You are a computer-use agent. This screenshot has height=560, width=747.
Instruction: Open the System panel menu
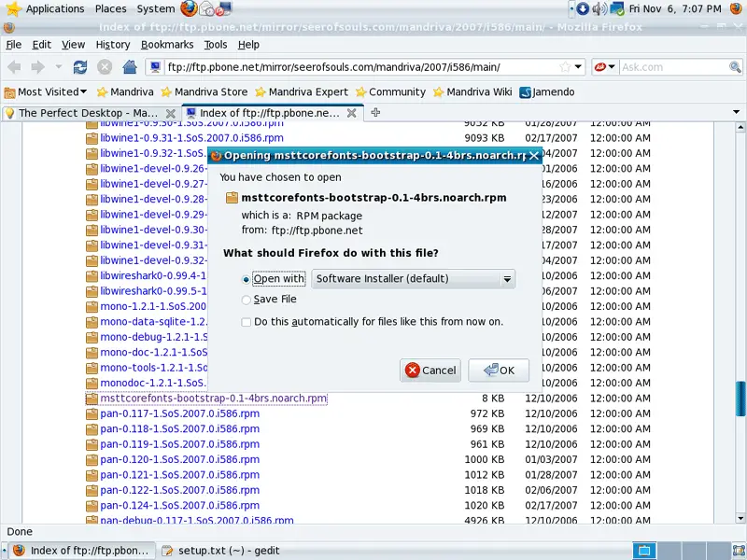click(155, 8)
